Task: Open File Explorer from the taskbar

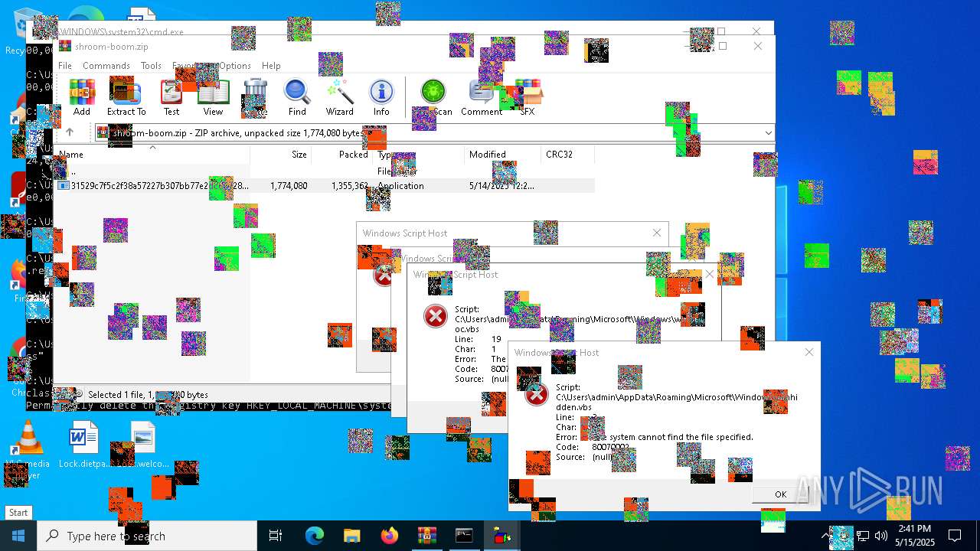Action: [x=351, y=536]
